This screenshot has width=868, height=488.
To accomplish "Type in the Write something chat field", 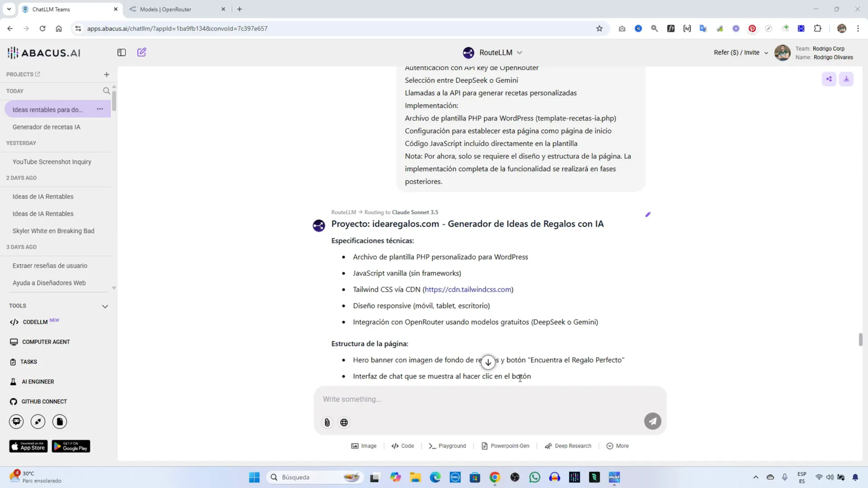I will click(461, 400).
